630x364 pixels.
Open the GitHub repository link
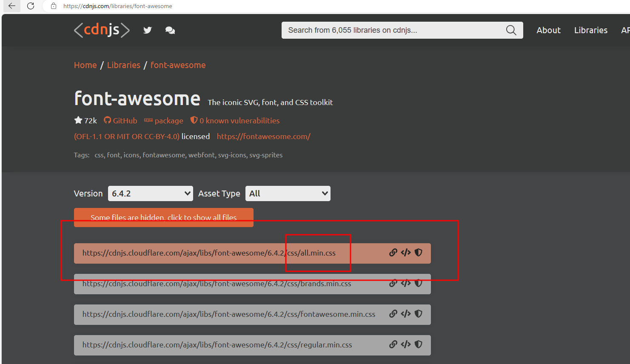[120, 121]
